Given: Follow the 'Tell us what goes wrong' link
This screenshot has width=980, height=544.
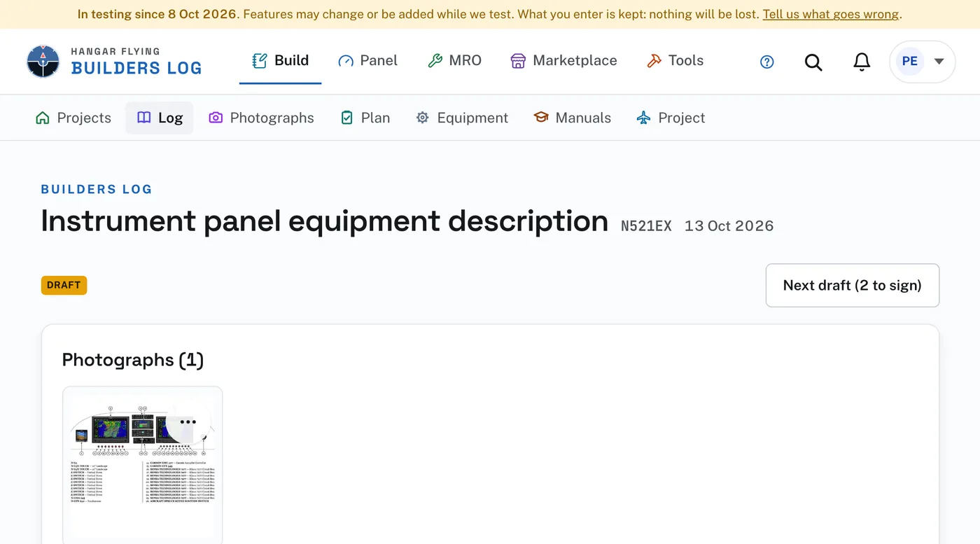Looking at the screenshot, I should click(830, 14).
